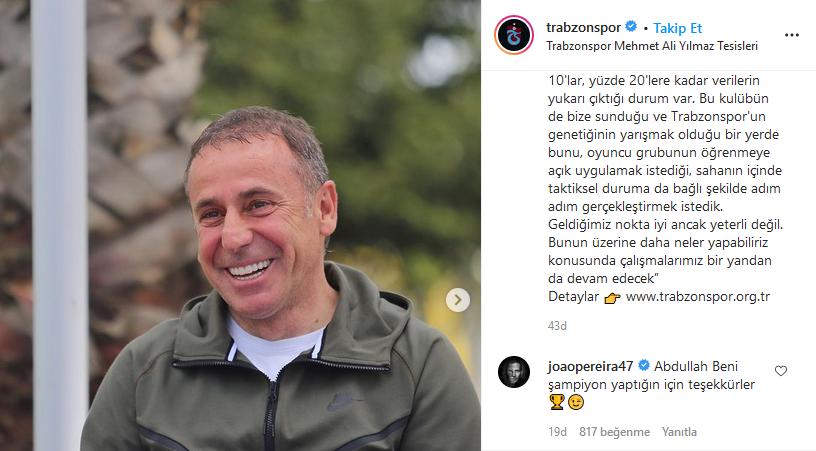Open the joaopereira47 username link
The image size is (816, 451).
click(x=590, y=366)
